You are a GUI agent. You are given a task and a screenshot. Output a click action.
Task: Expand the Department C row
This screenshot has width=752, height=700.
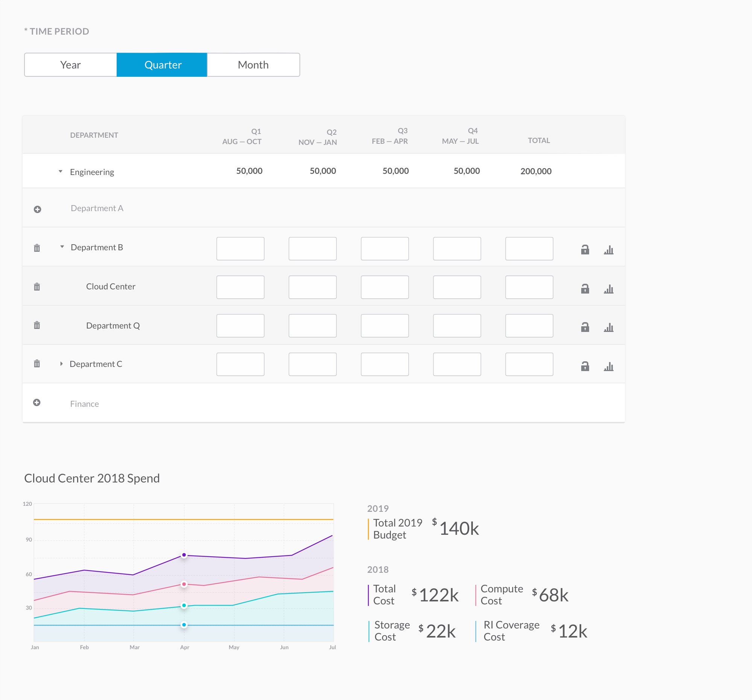click(61, 364)
